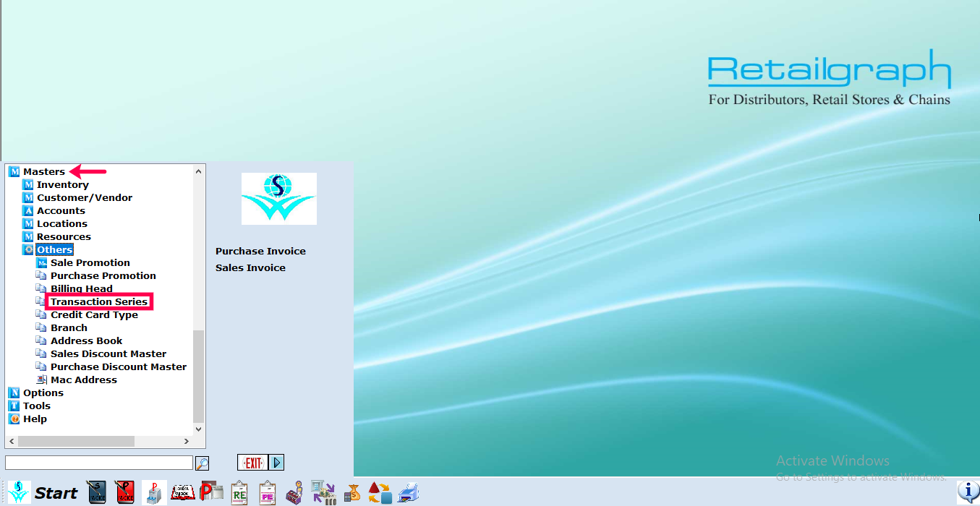Viewport: 980px width, 506px height.
Task: Click the M icon beside Locations
Action: (x=28, y=224)
